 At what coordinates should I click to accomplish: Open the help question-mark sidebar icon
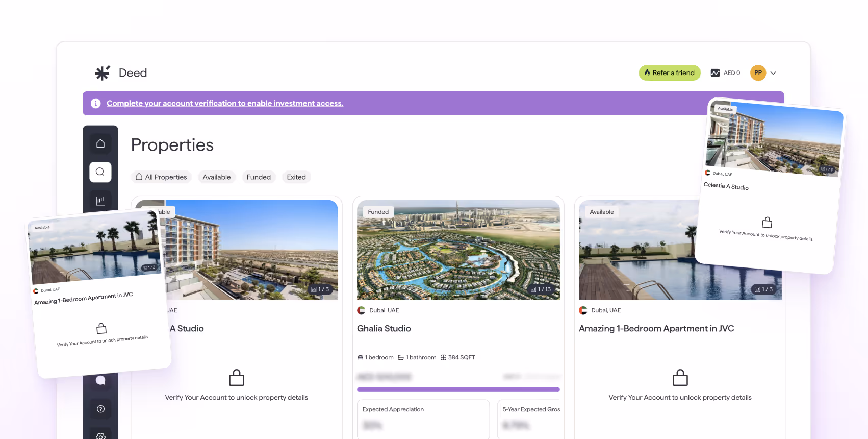point(100,409)
